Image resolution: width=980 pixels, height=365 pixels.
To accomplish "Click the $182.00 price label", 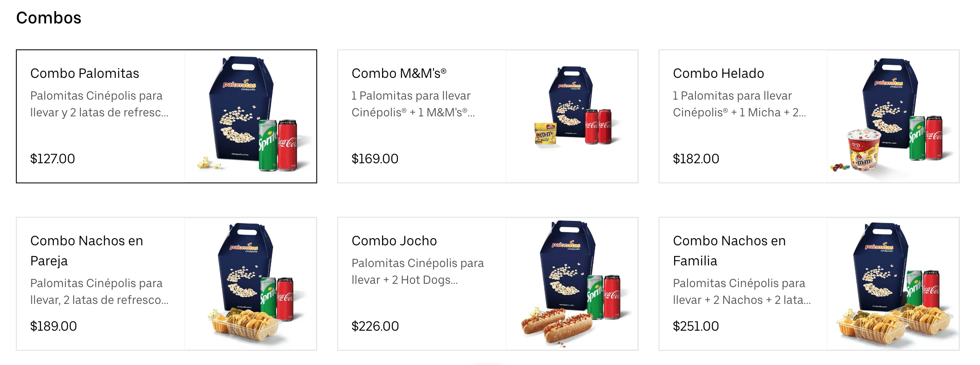I will coord(695,159).
